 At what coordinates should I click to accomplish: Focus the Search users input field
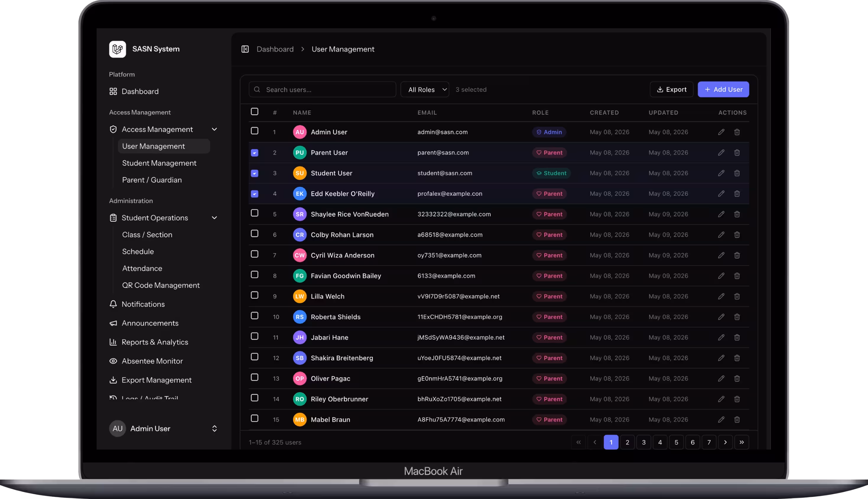pyautogui.click(x=322, y=90)
